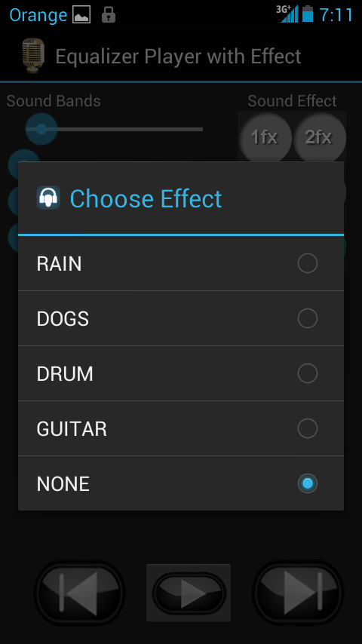Tap the Choose Effect dialog title

point(146,199)
